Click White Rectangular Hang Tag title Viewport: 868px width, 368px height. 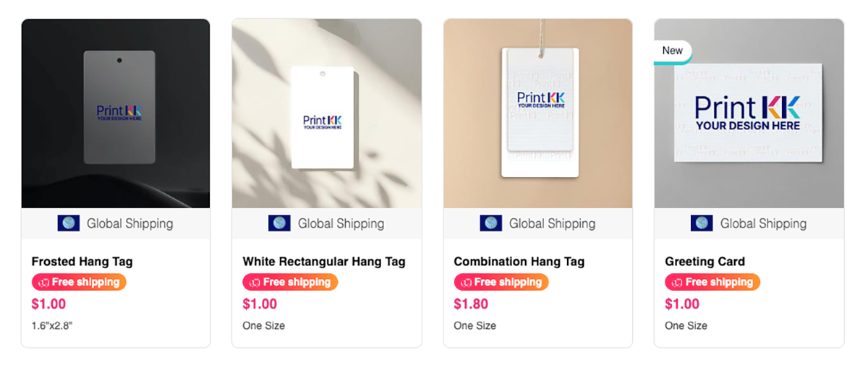point(324,262)
